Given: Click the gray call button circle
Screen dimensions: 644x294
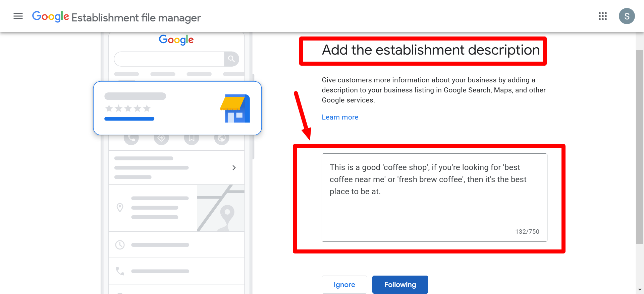Looking at the screenshot, I should point(131,139).
